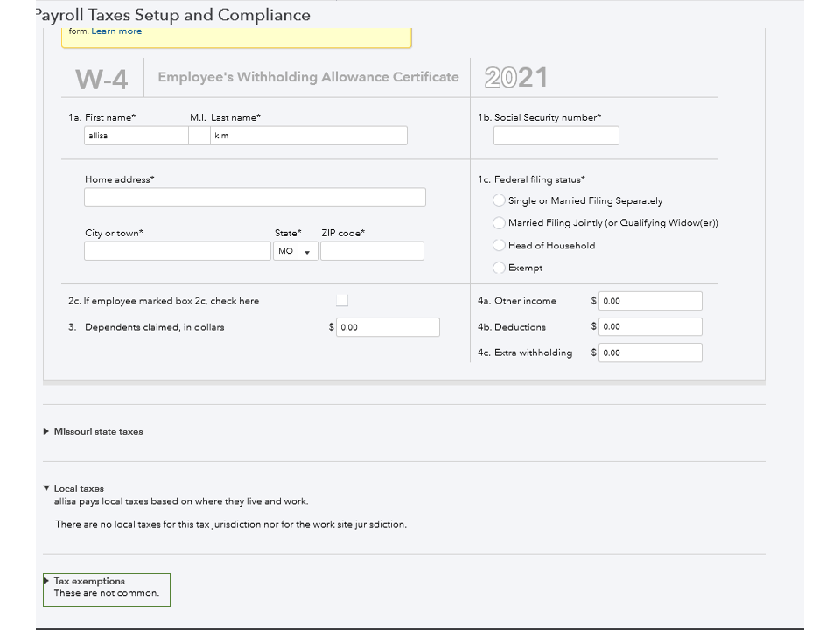The height and width of the screenshot is (630, 840).
Task: Click the Other income amount field
Action: tap(651, 301)
